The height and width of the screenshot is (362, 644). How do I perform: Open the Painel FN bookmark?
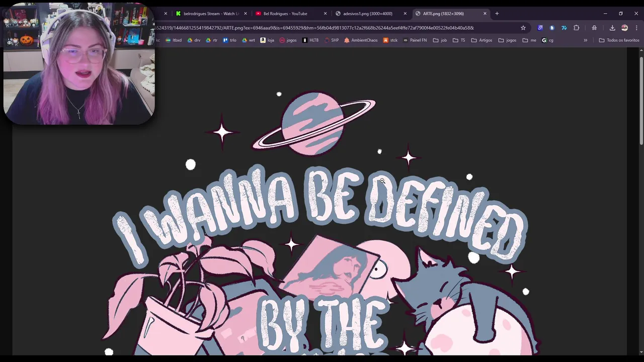415,40
